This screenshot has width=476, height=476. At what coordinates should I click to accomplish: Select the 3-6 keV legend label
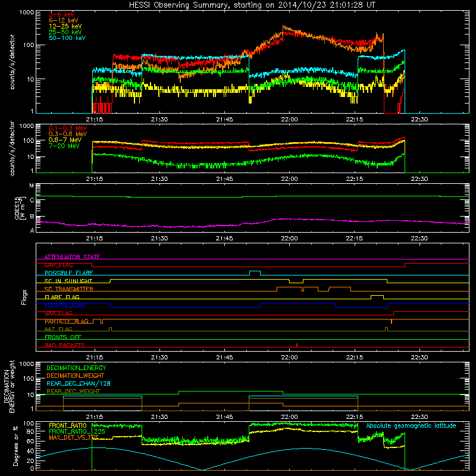tap(61, 14)
